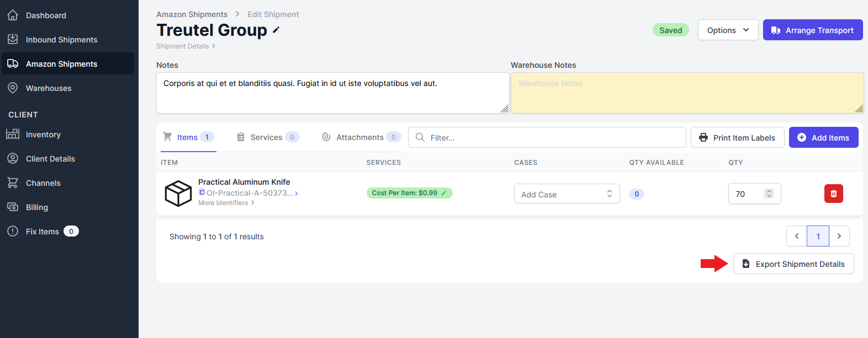Screen dimensions: 868x338
Task: Click the CASES column header
Action: click(526, 163)
